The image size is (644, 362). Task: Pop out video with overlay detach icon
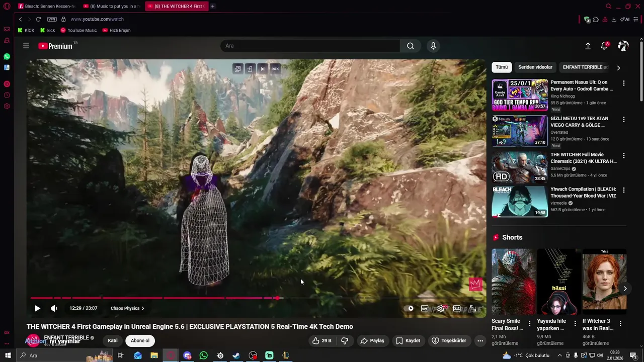(x=237, y=69)
